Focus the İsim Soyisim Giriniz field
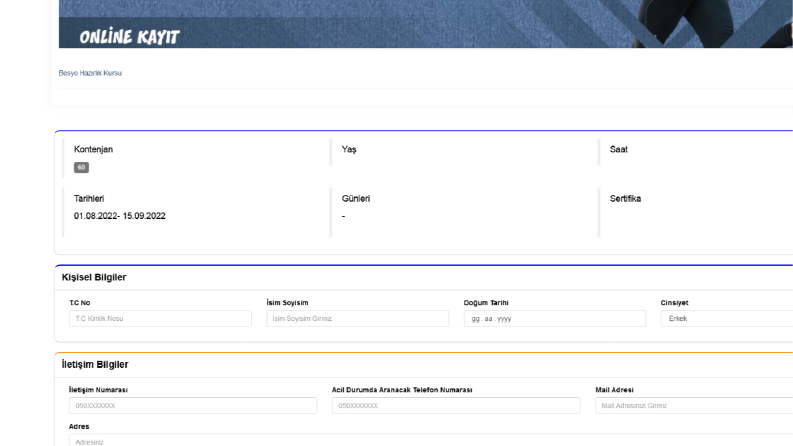This screenshot has height=446, width=793. 358,319
